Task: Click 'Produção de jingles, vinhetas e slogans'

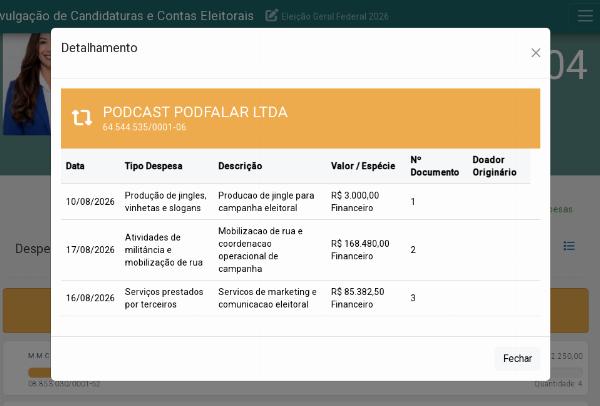Action: (x=165, y=202)
